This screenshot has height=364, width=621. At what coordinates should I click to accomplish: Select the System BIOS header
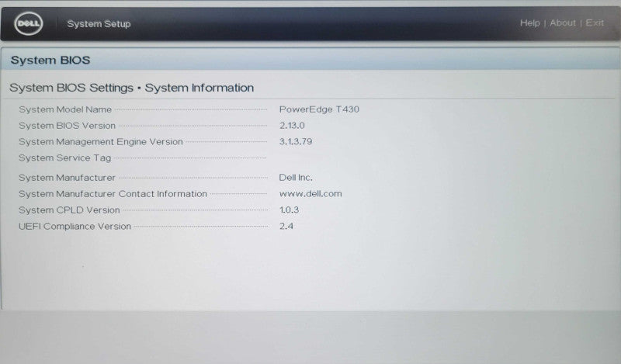tap(50, 61)
